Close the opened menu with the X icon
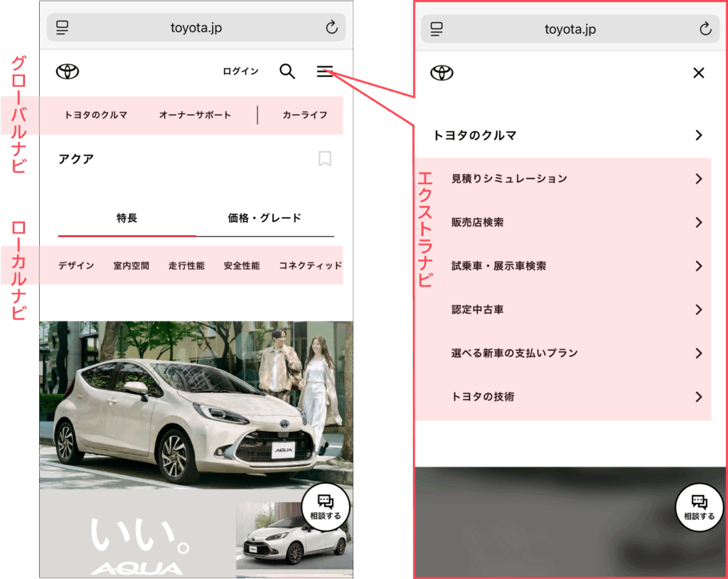Screen dimensions: 728x579 pos(698,73)
